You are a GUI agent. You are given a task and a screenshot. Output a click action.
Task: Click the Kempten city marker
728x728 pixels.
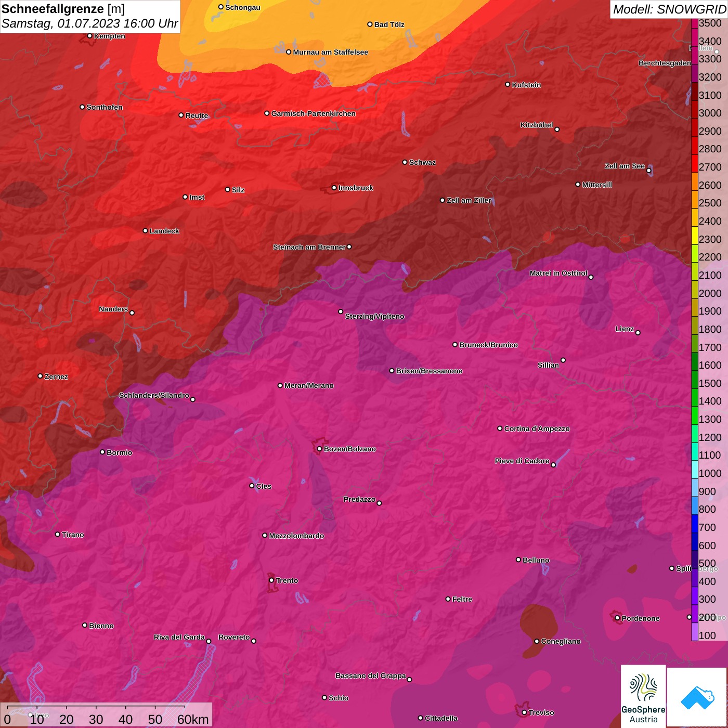point(90,36)
